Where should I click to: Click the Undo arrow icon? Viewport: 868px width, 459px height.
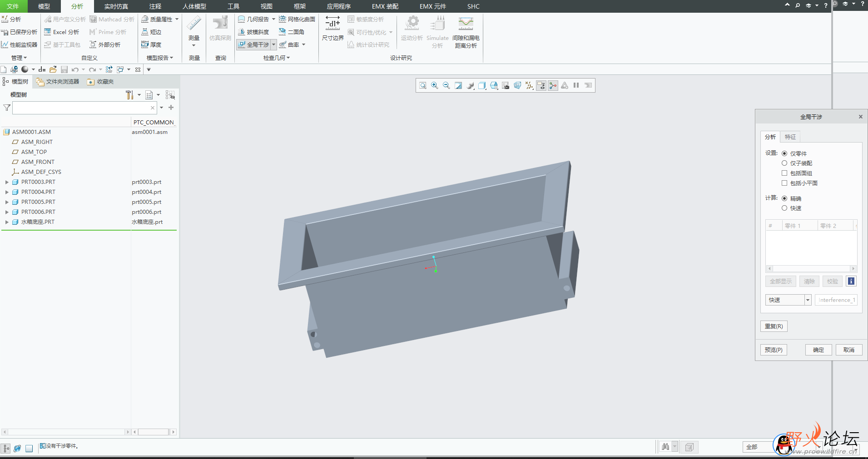pos(75,69)
